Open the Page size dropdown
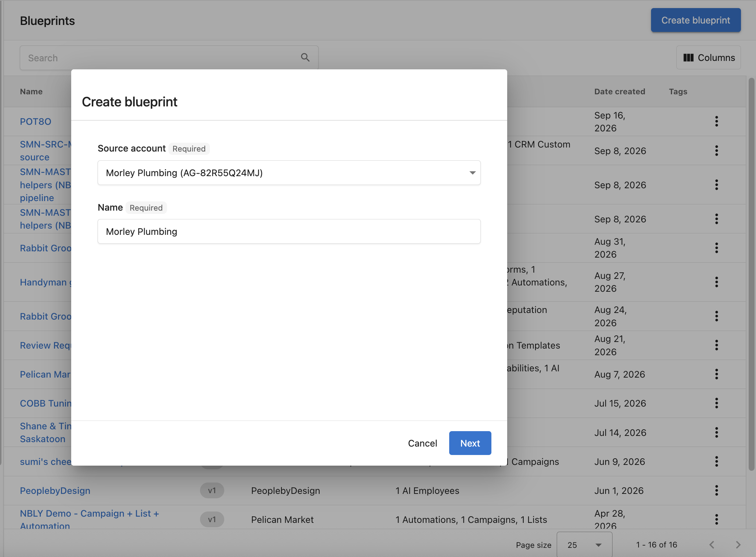Image resolution: width=756 pixels, height=557 pixels. pyautogui.click(x=584, y=545)
